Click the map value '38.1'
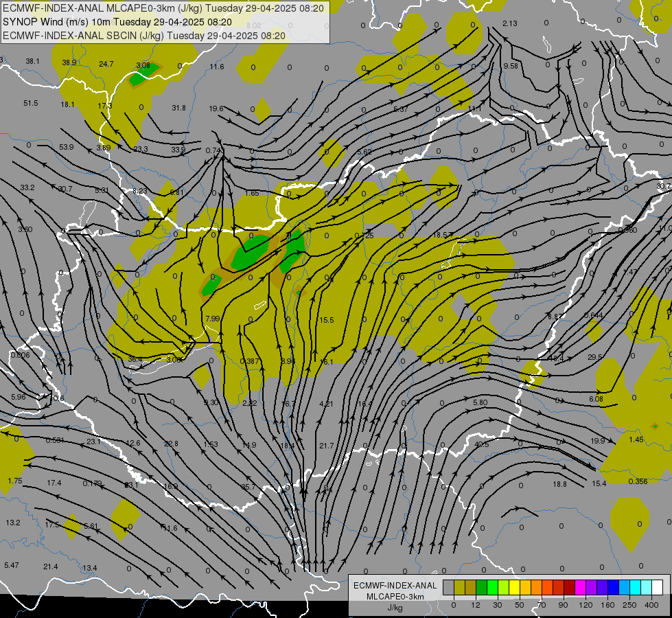The image size is (672, 618). [32, 61]
